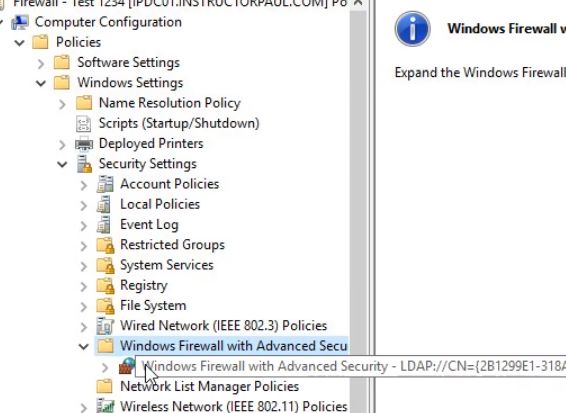Expand the Registry node
566x413 pixels.
coord(83,286)
